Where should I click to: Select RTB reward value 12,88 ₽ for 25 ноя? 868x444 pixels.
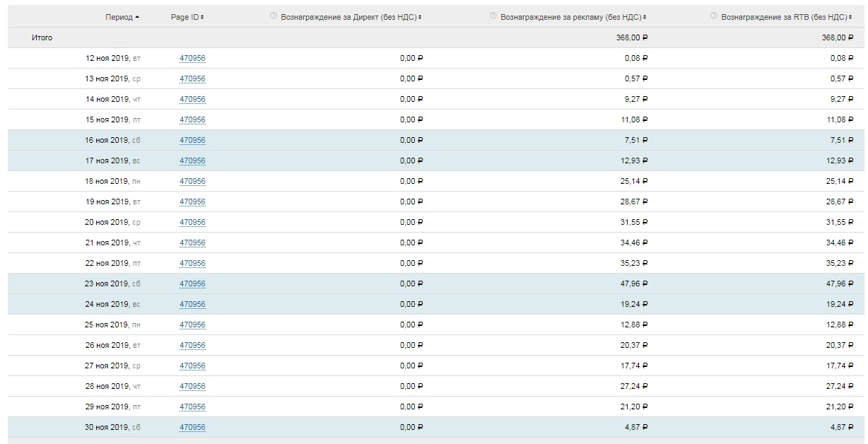pyautogui.click(x=839, y=325)
